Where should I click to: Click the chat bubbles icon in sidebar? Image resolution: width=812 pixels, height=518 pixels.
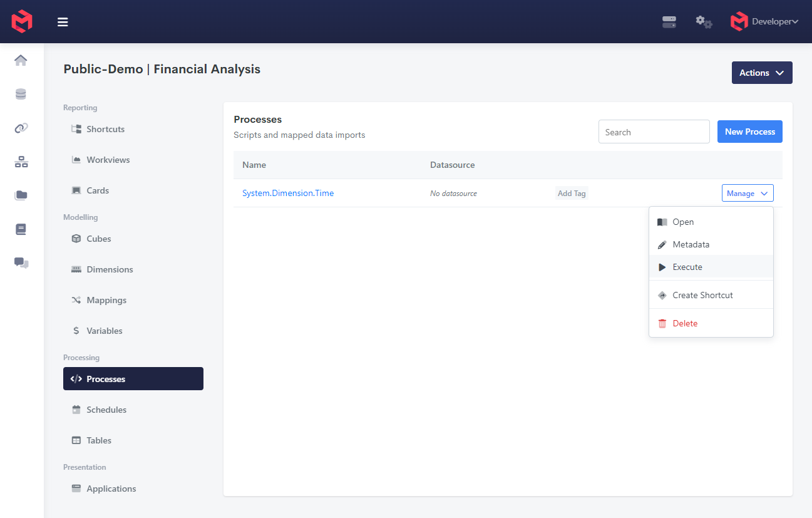point(21,263)
